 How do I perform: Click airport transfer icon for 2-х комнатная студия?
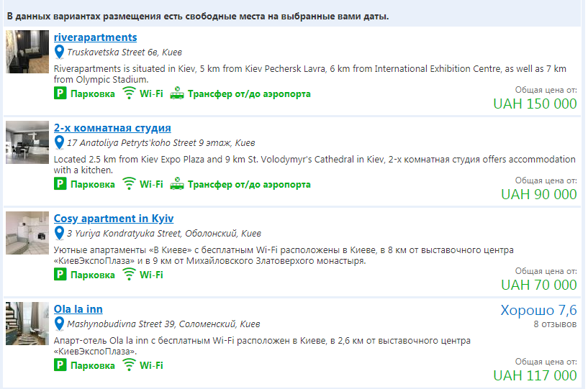pos(176,184)
